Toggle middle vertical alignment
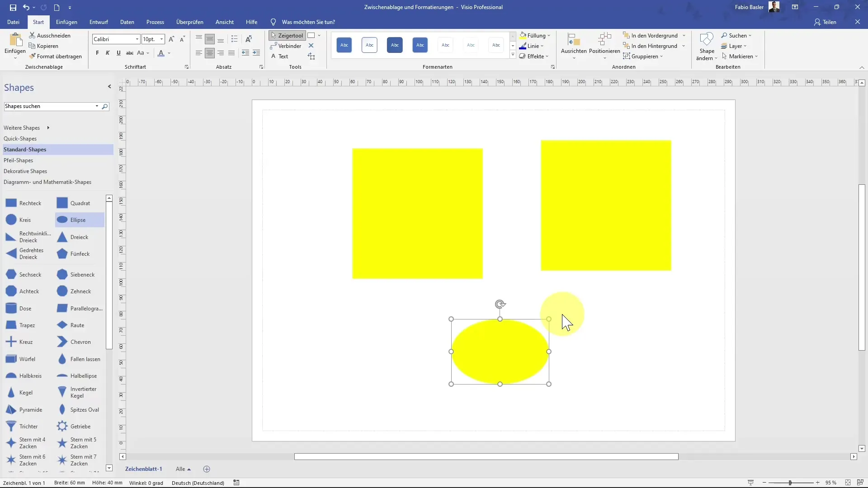 tap(210, 39)
